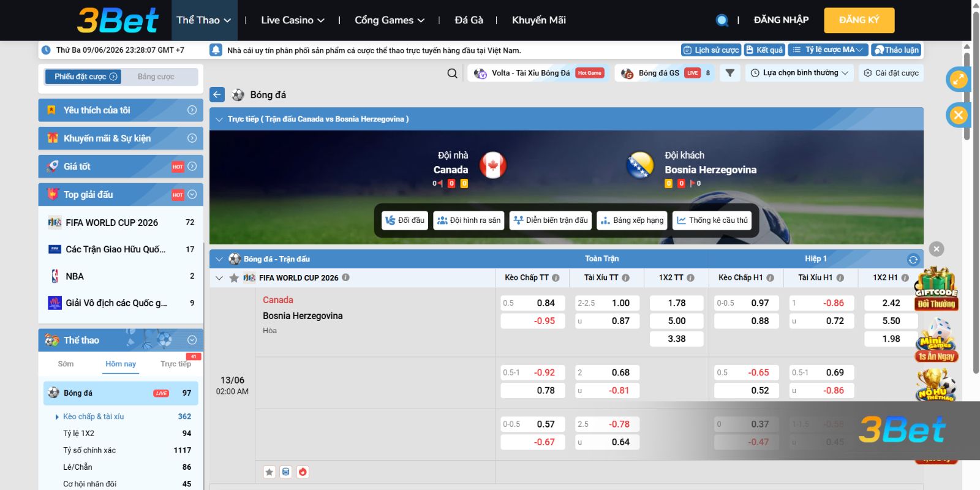Click info icon beside Tài Xỉu H1
This screenshot has width=980, height=490.
coord(840,277)
